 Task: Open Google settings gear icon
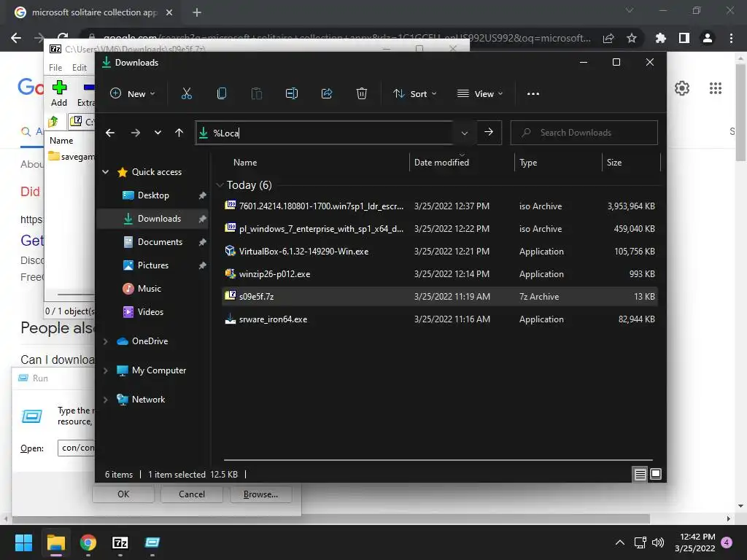point(682,88)
